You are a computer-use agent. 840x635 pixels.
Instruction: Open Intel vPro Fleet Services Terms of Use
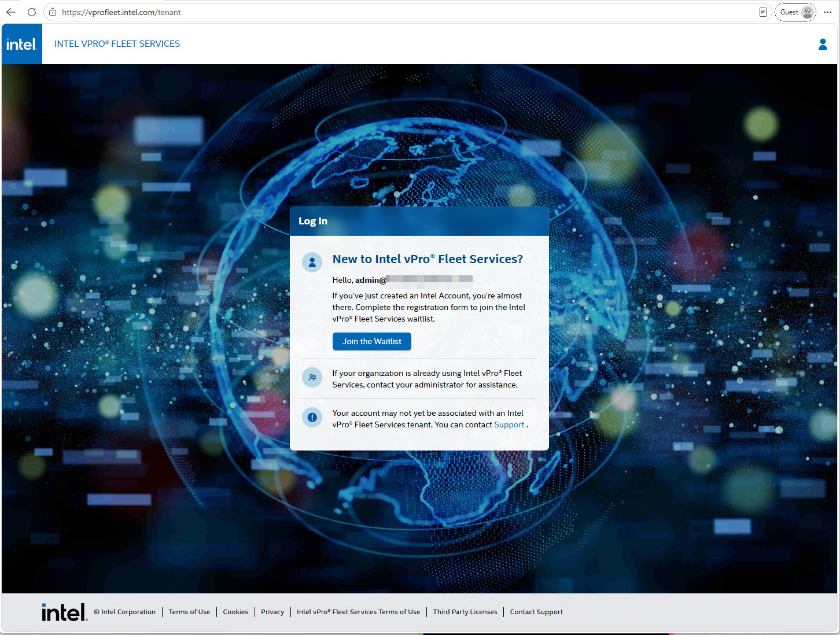[x=358, y=612]
